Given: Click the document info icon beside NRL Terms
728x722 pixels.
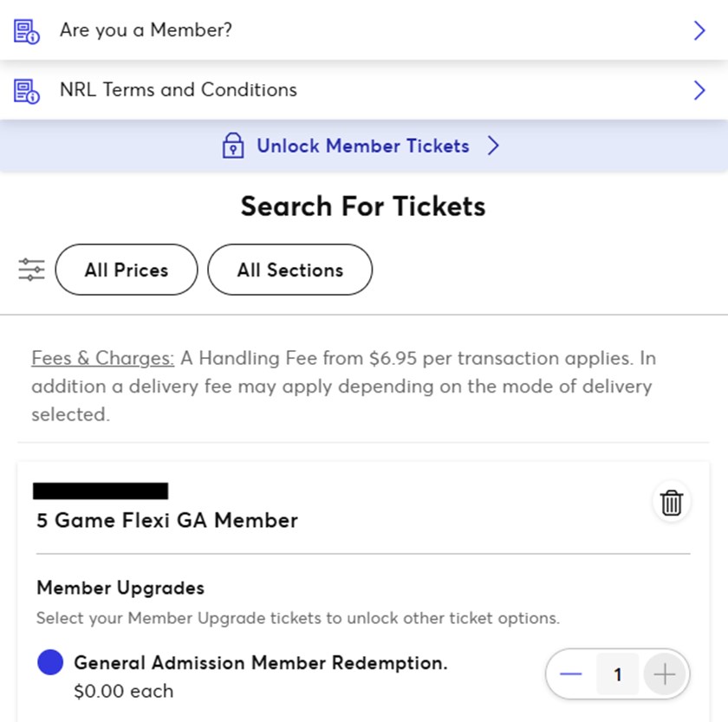Looking at the screenshot, I should tap(27, 90).
